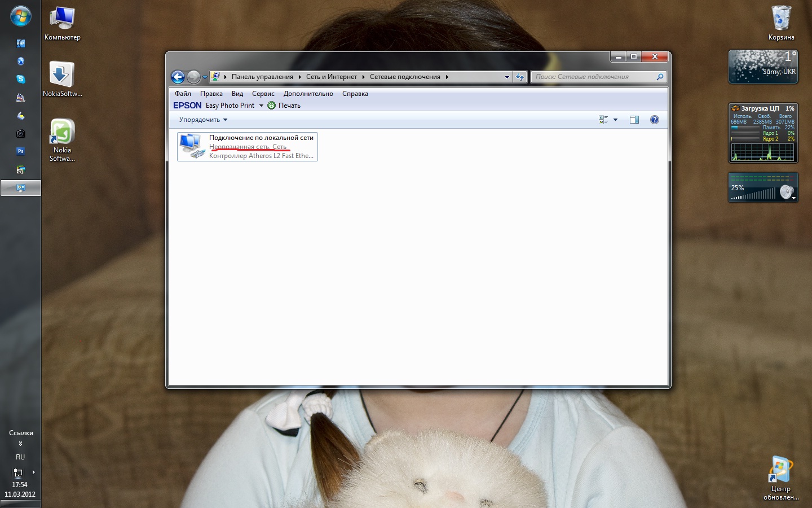This screenshot has height=508, width=812.
Task: Open KMPlayer taskbar icon
Action: tap(20, 43)
